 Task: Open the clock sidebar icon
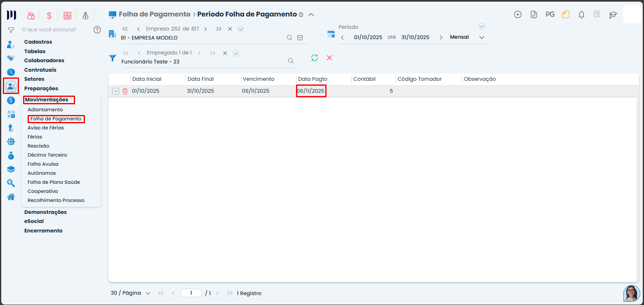(11, 72)
